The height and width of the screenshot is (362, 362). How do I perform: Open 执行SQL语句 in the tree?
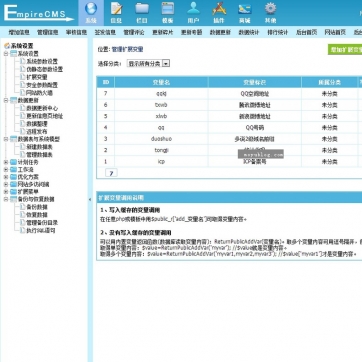click(41, 230)
